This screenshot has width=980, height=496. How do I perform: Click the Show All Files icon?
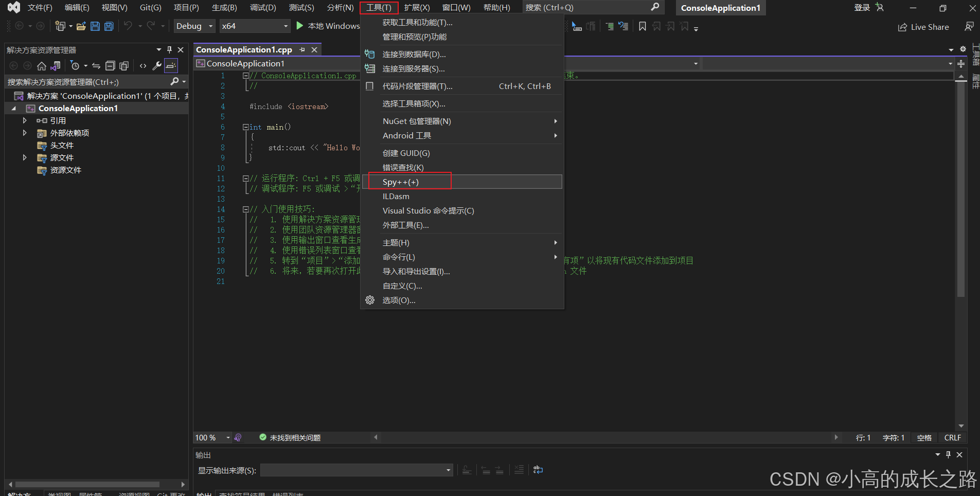click(123, 65)
